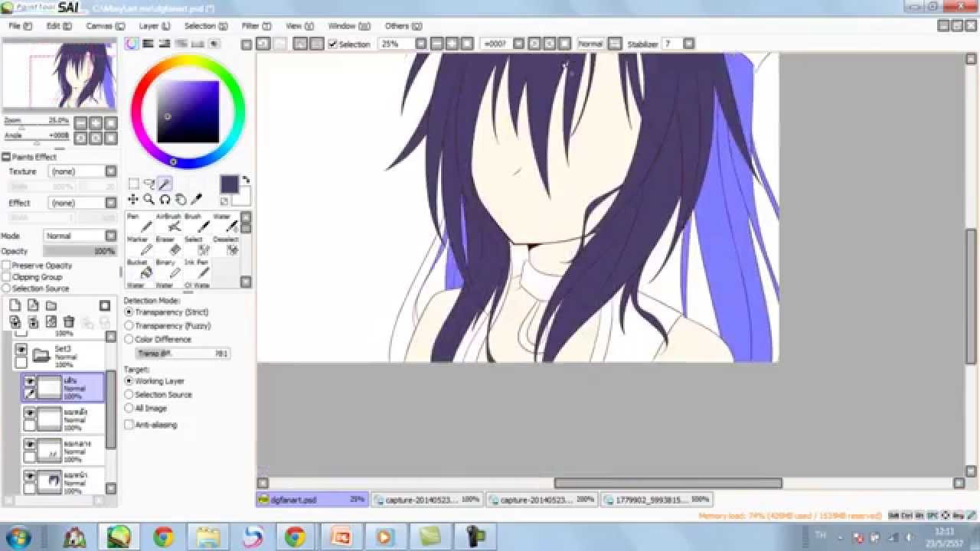Click the navigator preview thumbnail
This screenshot has width=980, height=551.
click(59, 76)
